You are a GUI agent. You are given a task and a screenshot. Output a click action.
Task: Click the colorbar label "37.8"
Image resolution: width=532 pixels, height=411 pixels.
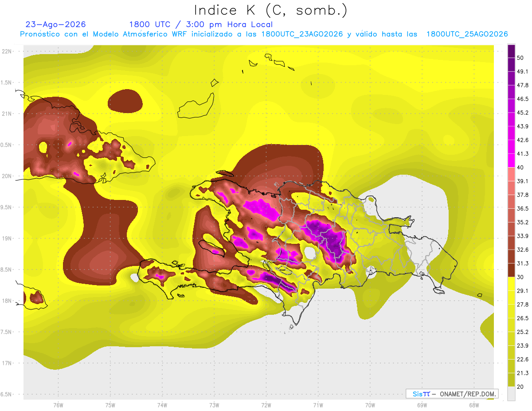coord(522,195)
